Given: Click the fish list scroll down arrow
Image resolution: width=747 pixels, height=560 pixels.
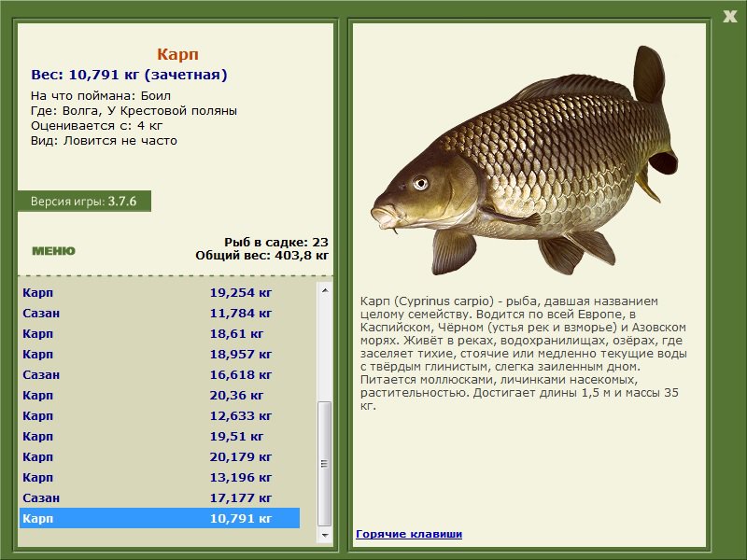Looking at the screenshot, I should coord(325,535).
